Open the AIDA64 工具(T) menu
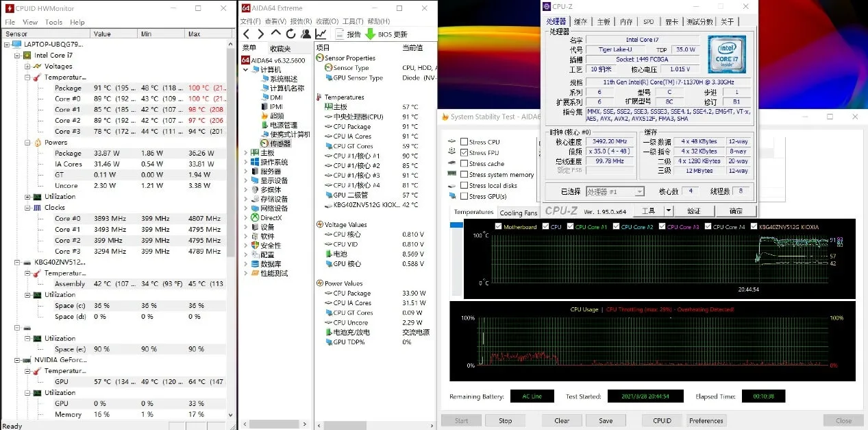This screenshot has height=430, width=868. click(x=352, y=21)
